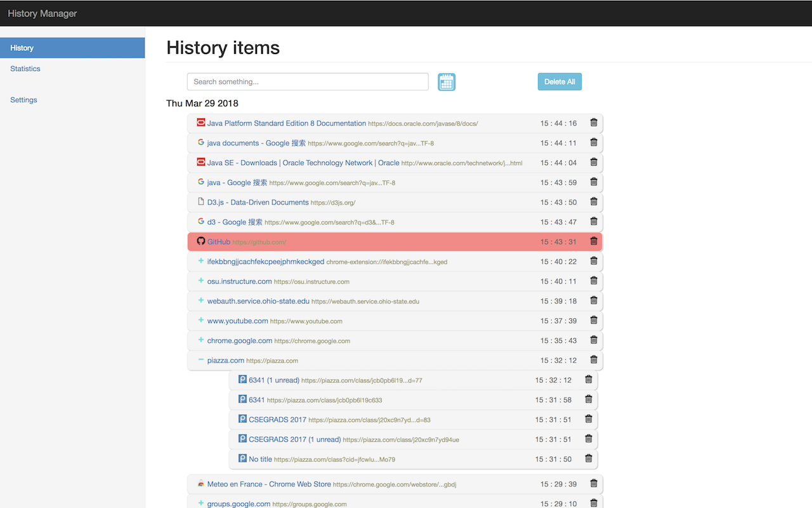Delete the No title piazza entry
Screen dimensions: 812x508
pyautogui.click(x=589, y=458)
